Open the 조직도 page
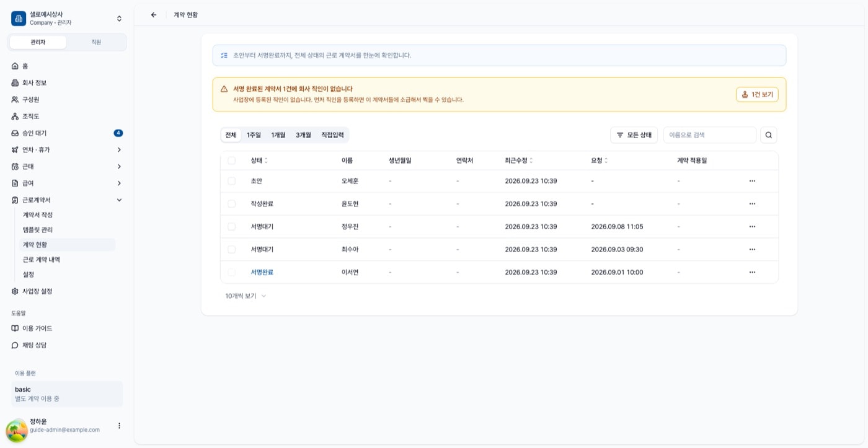The width and height of the screenshot is (868, 448). tap(67, 116)
